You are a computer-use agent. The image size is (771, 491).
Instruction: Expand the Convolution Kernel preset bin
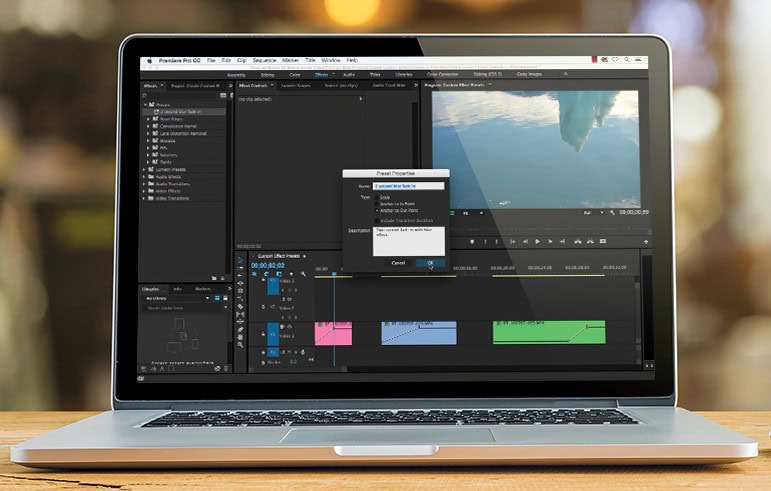148,126
